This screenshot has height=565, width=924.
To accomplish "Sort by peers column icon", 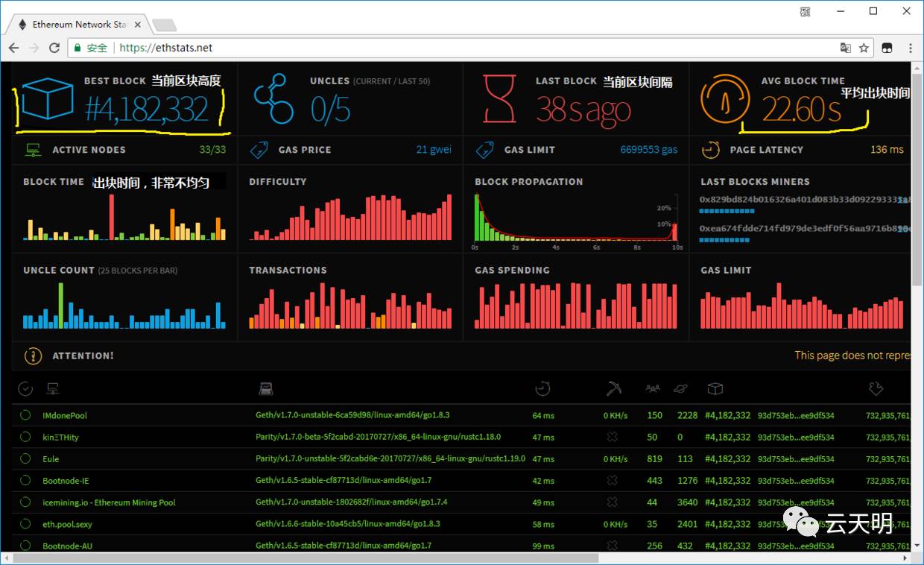I will click(653, 388).
